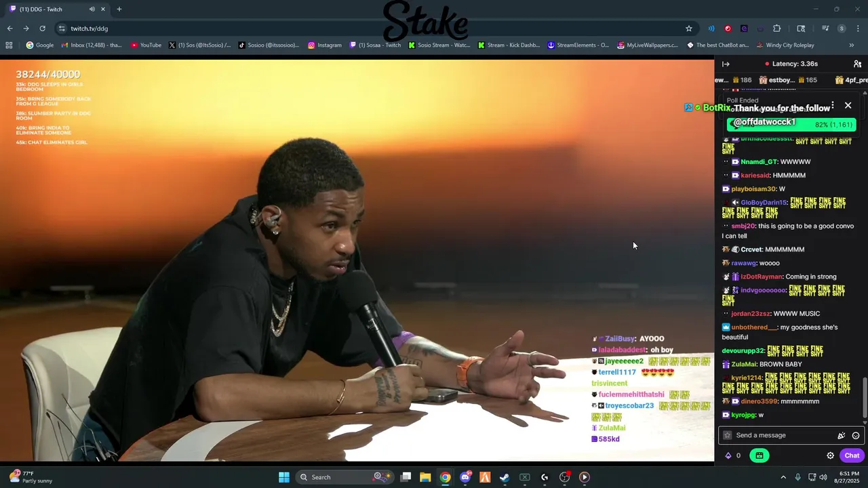
Task: Open the green channel points reward button
Action: pos(759,455)
